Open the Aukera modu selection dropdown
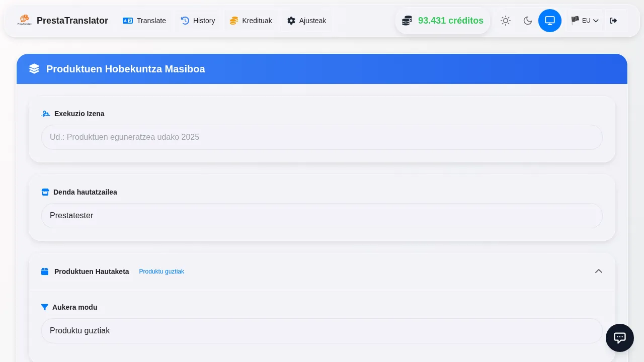The height and width of the screenshot is (362, 644). coord(322,331)
